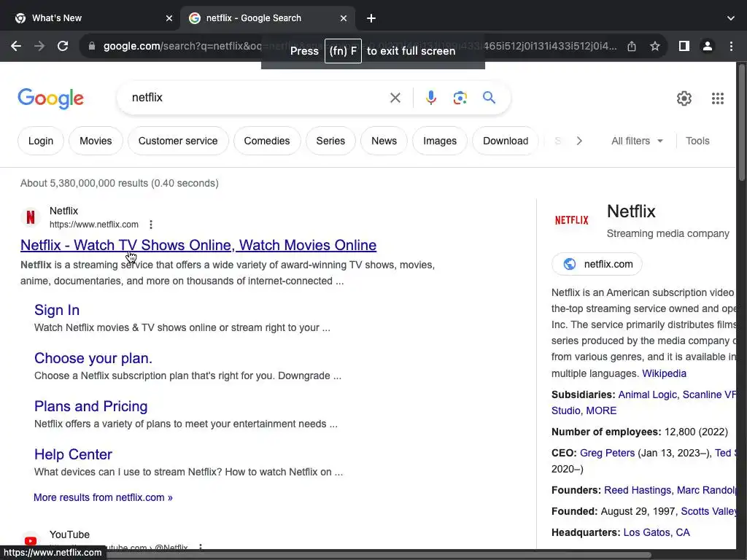The height and width of the screenshot is (560, 747).
Task: Bookmark this page with star icon
Action: (655, 46)
